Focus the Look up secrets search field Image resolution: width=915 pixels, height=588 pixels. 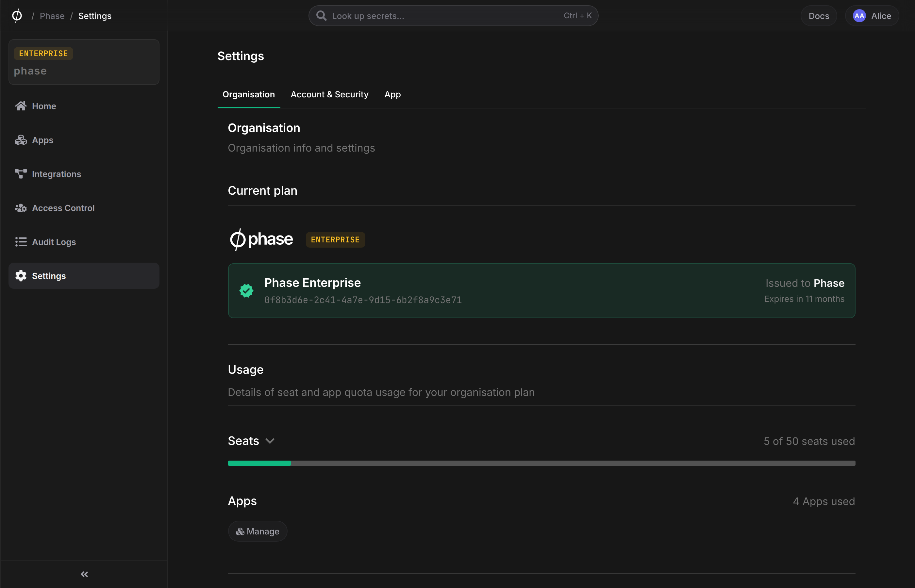[x=453, y=16]
